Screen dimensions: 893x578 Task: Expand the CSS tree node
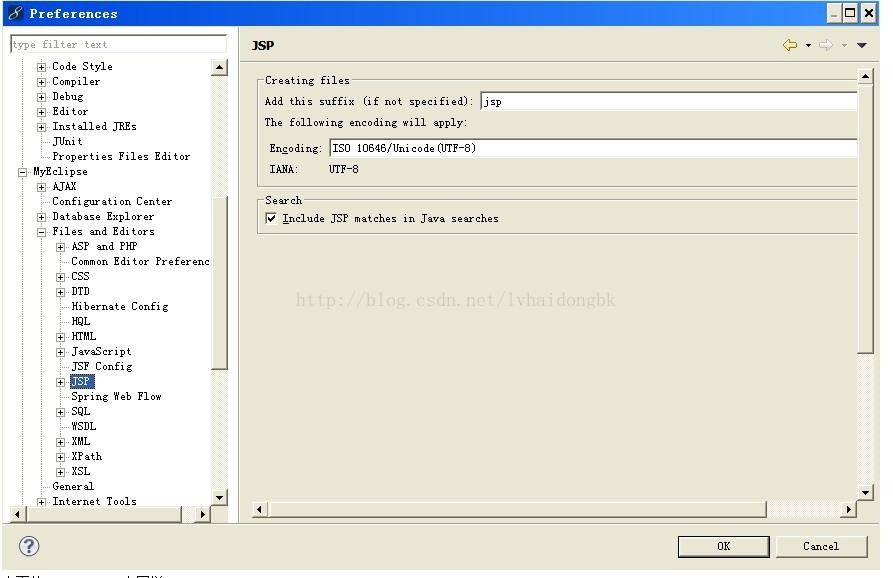[x=60, y=277]
